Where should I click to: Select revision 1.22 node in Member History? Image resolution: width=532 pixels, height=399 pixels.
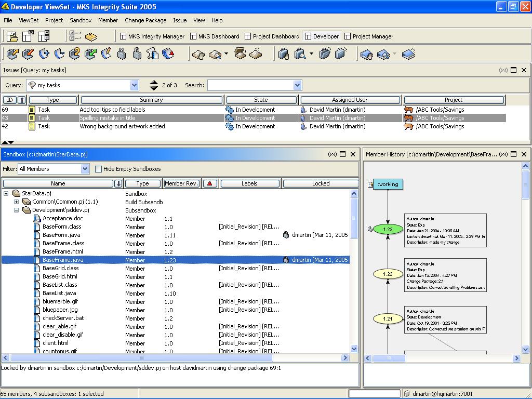(x=388, y=274)
